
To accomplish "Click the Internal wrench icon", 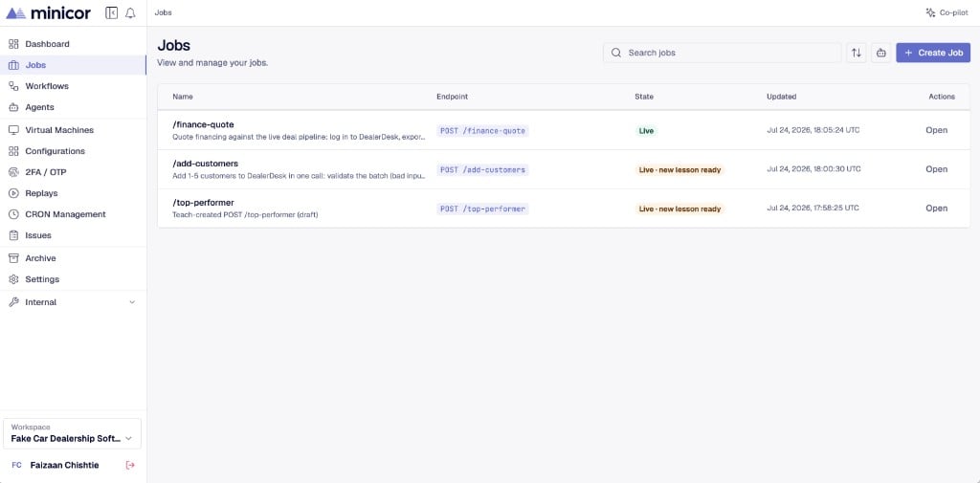I will [13, 302].
